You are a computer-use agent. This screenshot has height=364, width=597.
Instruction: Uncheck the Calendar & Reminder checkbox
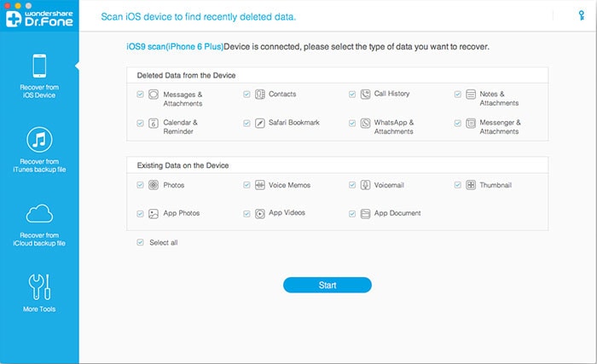(141, 123)
